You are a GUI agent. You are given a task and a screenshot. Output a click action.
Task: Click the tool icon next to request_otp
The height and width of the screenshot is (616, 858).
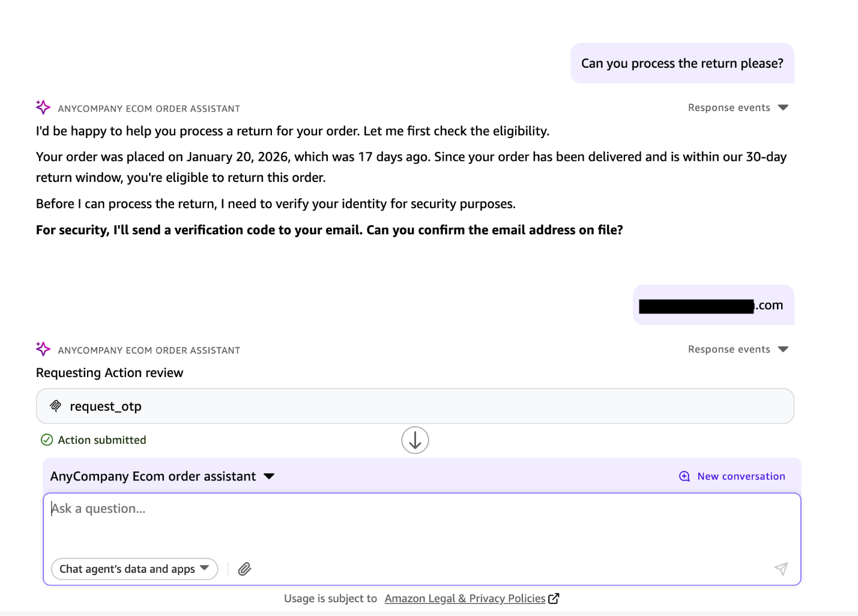click(x=56, y=406)
